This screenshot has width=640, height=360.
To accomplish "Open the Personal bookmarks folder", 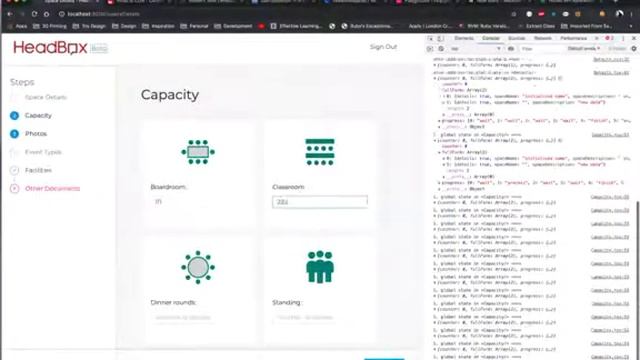I will coord(195,26).
